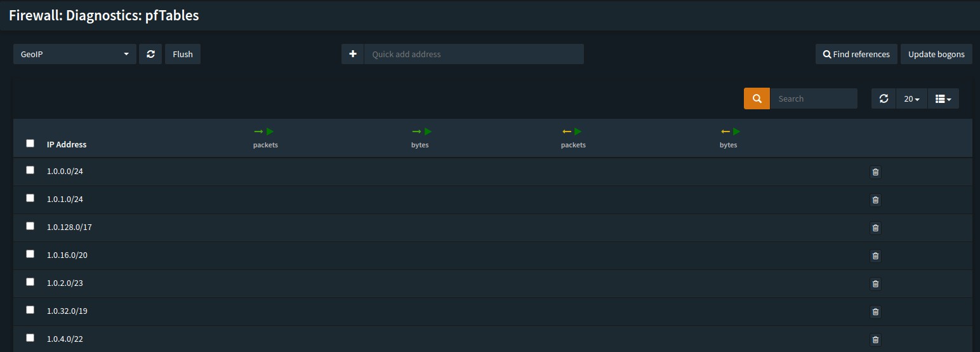Click the Quick add address input field
Screen dimensions: 980x352
pyautogui.click(x=473, y=54)
